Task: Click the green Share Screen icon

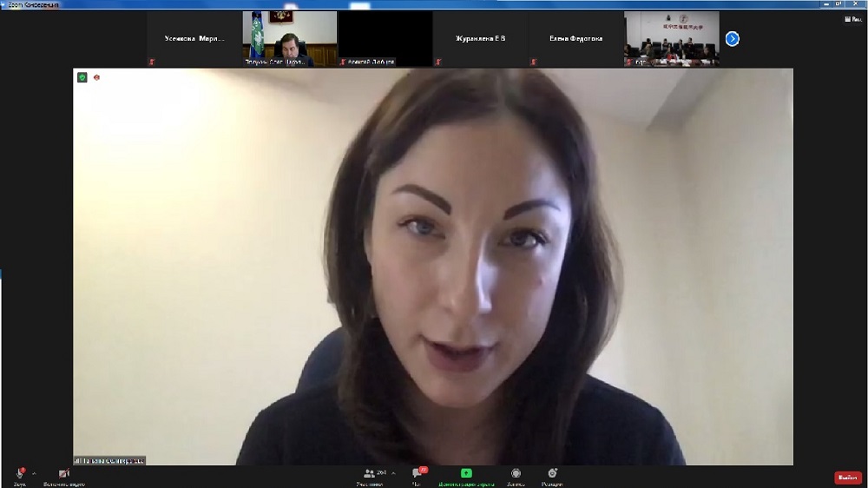Action: 466,473
